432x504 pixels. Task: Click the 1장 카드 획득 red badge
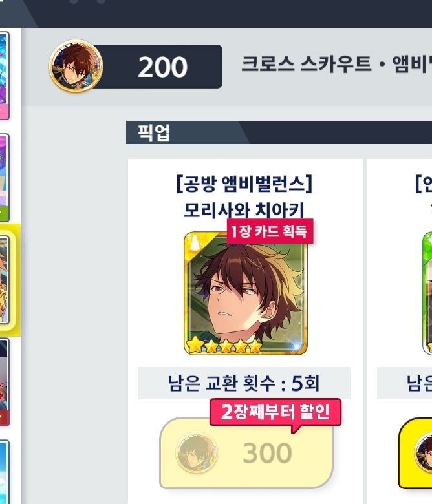coord(270,231)
